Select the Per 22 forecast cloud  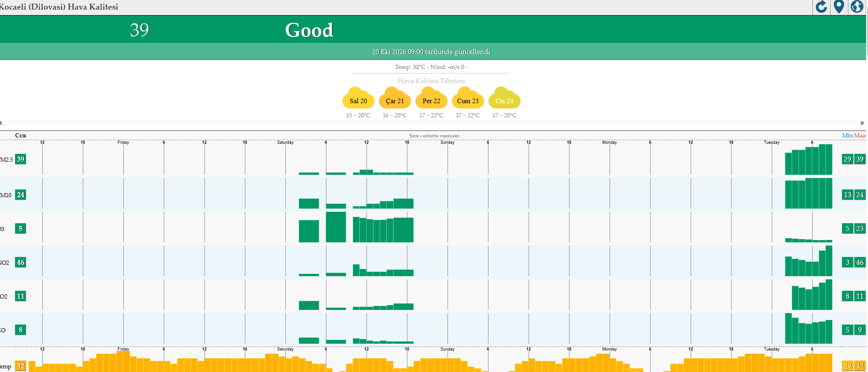coord(431,98)
